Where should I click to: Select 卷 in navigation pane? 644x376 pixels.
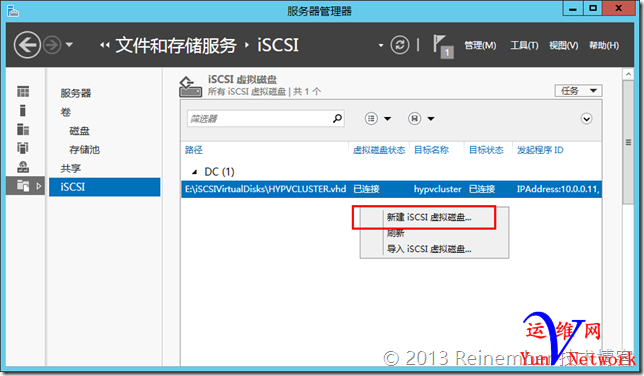coord(66,112)
